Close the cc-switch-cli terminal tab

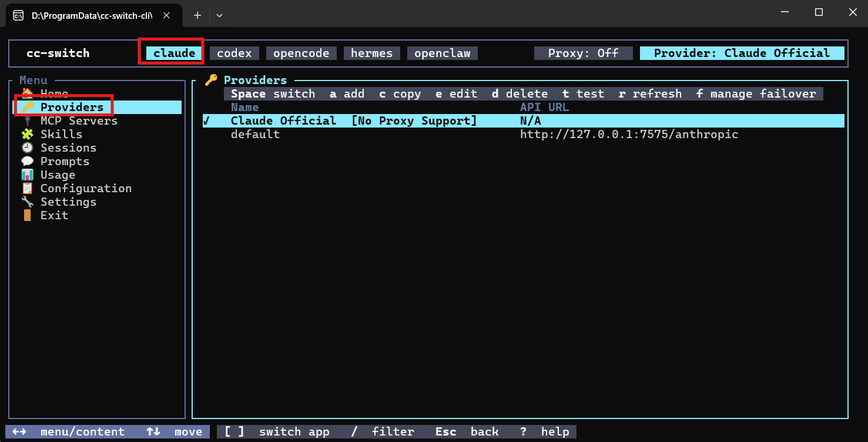(166, 15)
